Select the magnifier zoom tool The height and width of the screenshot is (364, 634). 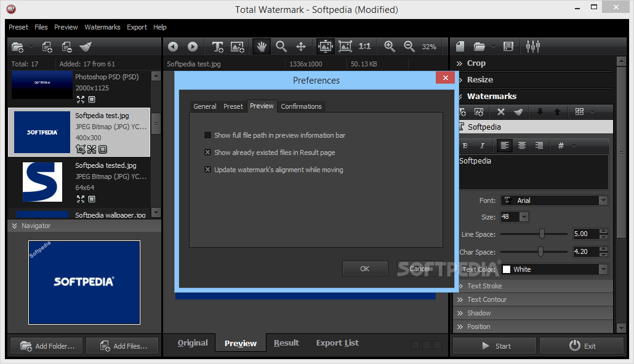281,47
